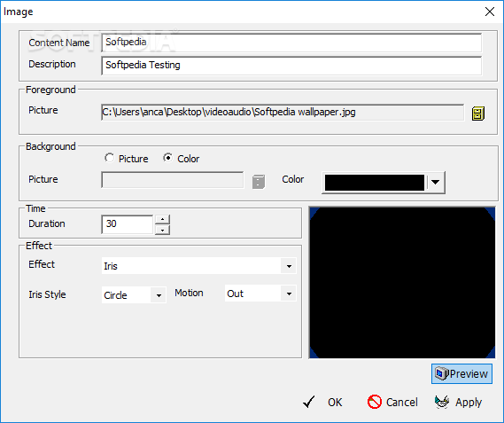Open the Motion dropdown showing Out
Image resolution: width=504 pixels, height=423 pixels.
point(289,294)
